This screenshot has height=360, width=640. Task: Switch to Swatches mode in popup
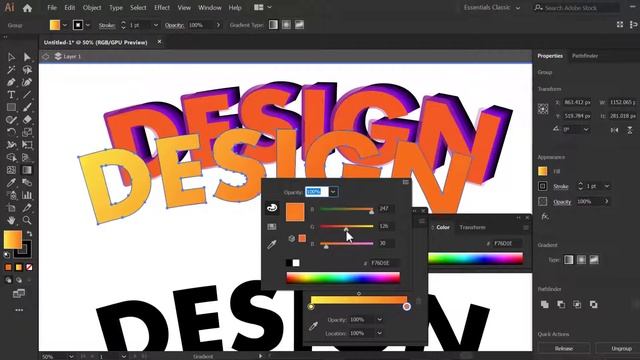point(272,227)
